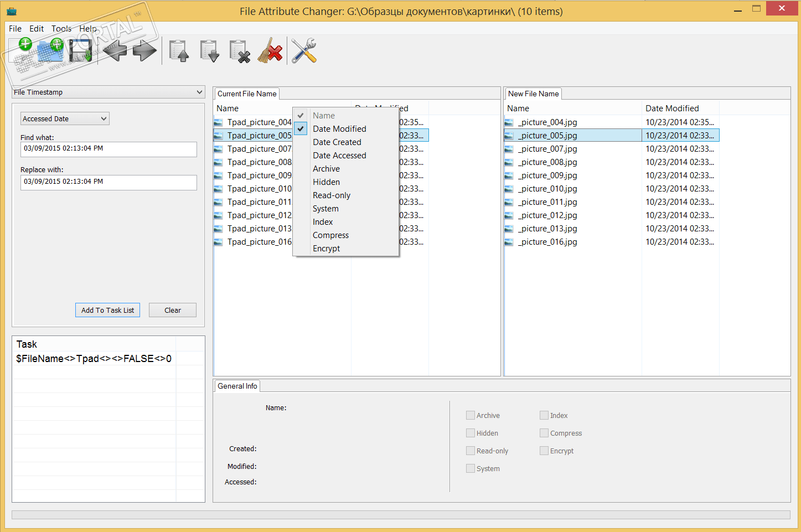
Task: Click the clipboard down-arrow toolbar icon
Action: pos(209,51)
